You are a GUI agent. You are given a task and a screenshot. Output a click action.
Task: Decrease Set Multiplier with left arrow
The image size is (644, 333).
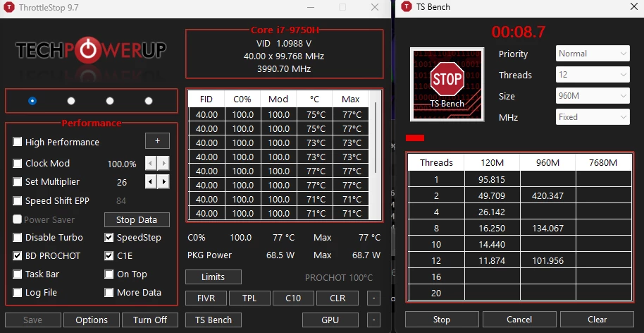[x=151, y=182]
